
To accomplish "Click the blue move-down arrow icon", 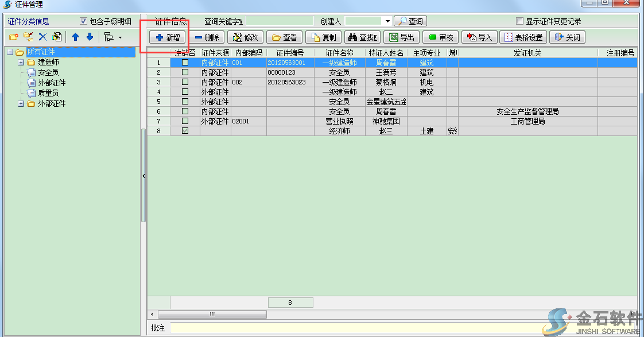I will pyautogui.click(x=90, y=37).
